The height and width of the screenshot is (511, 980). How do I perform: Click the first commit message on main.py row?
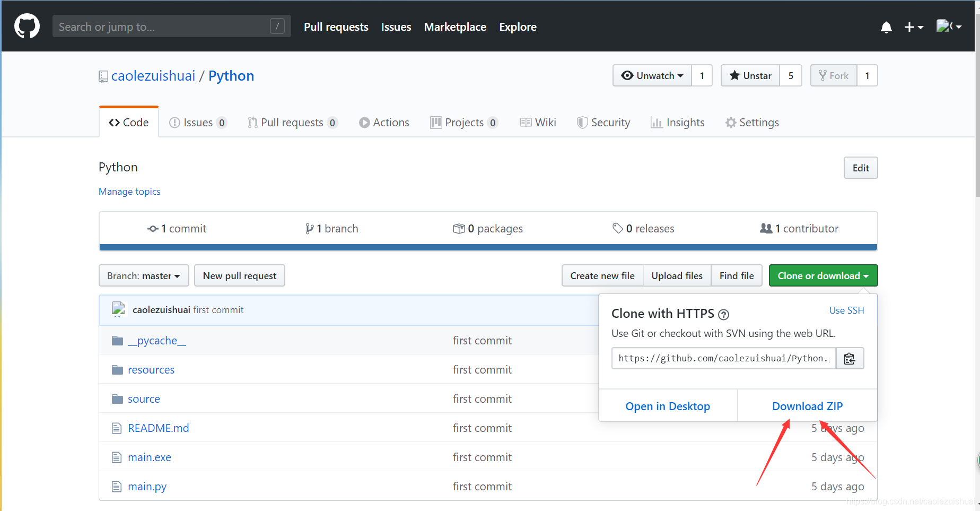pyautogui.click(x=482, y=487)
